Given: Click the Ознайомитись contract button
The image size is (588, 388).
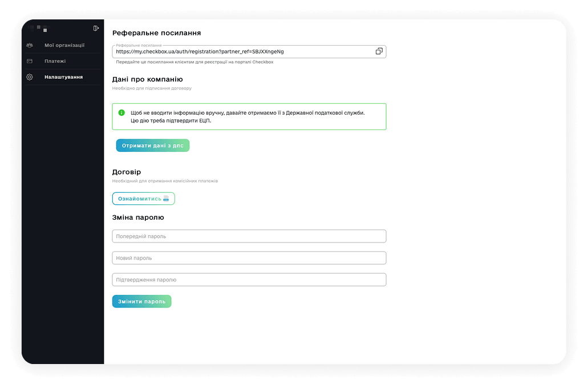Looking at the screenshot, I should (143, 199).
